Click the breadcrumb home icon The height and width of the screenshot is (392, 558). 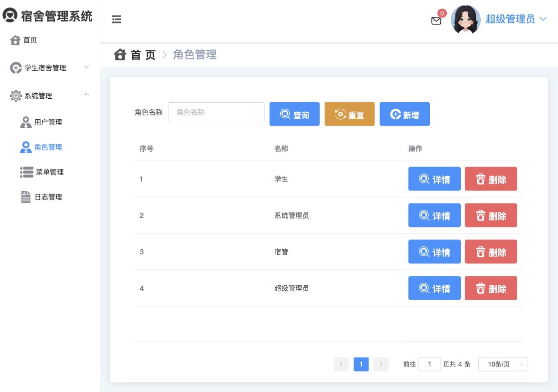(120, 54)
